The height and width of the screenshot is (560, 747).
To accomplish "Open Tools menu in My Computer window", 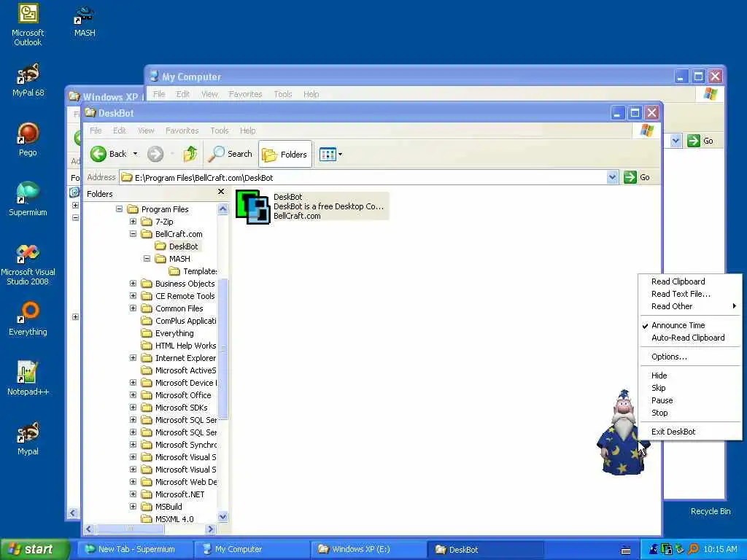I will (282, 94).
